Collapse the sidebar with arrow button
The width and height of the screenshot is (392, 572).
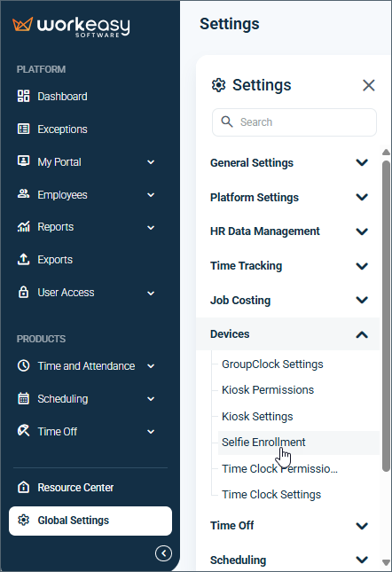pyautogui.click(x=163, y=553)
